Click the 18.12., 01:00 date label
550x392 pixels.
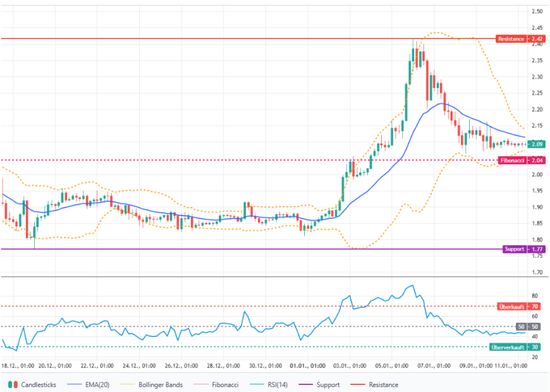click(18, 365)
